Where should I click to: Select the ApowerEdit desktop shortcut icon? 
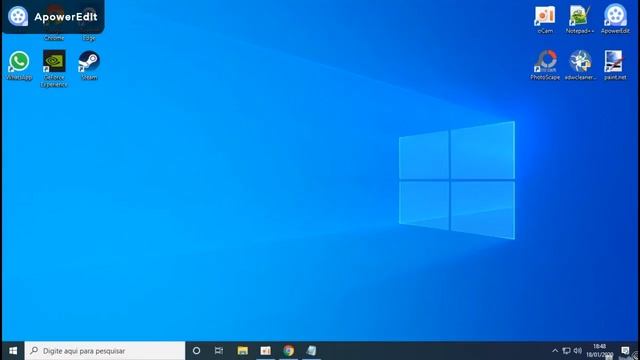[615, 19]
